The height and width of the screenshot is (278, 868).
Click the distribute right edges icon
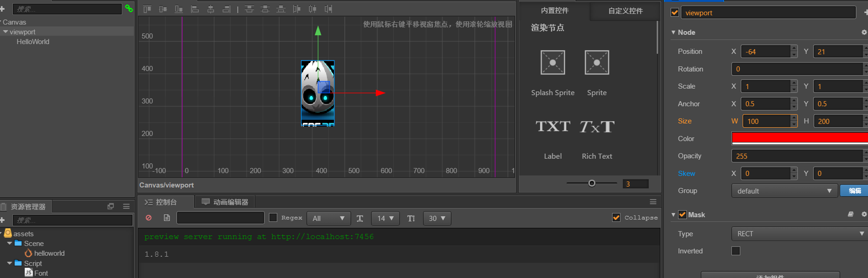tap(328, 9)
